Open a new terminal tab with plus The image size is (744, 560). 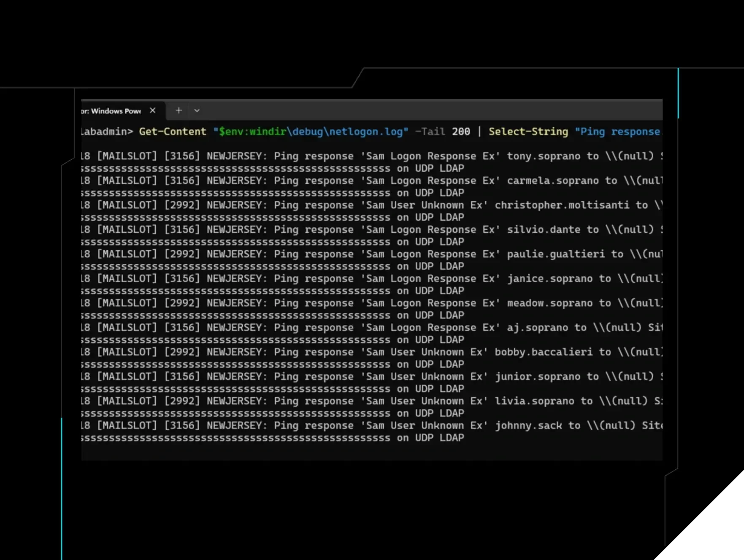pos(179,110)
